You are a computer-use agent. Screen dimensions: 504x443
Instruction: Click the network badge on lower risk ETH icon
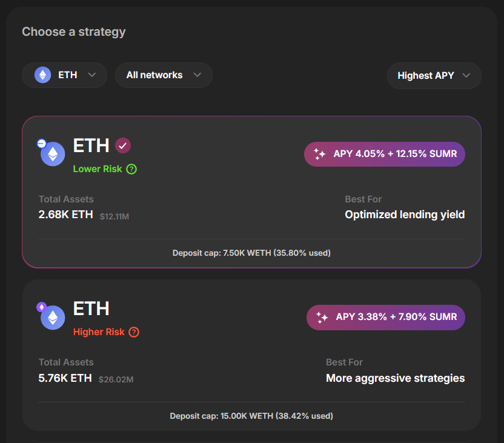tap(41, 144)
